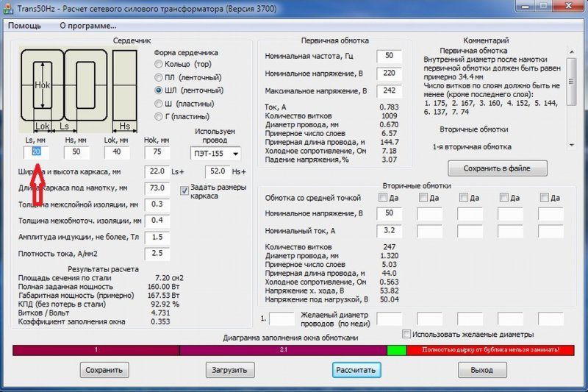588x392 pixels.
Task: Click primary Номинальное напряжение field 220
Action: 390,74
